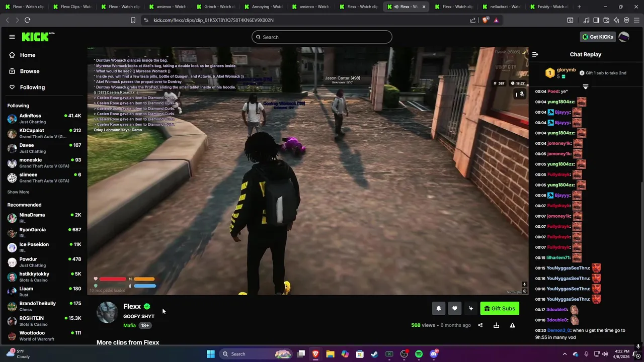Bookmark page using bookmark icon
Image resolution: width=644 pixels, height=362 pixels.
(x=133, y=20)
